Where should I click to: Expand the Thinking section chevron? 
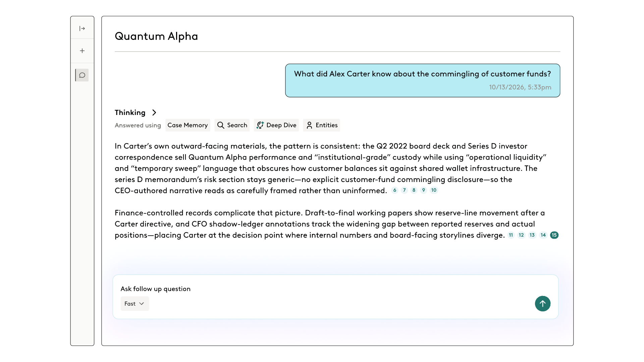(x=154, y=113)
